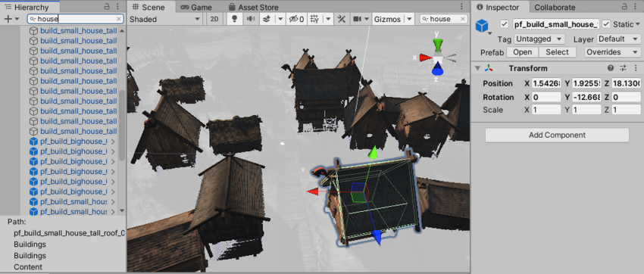Viewport: 644px width, 274px height.
Task: Click the Position X input field
Action: point(546,84)
